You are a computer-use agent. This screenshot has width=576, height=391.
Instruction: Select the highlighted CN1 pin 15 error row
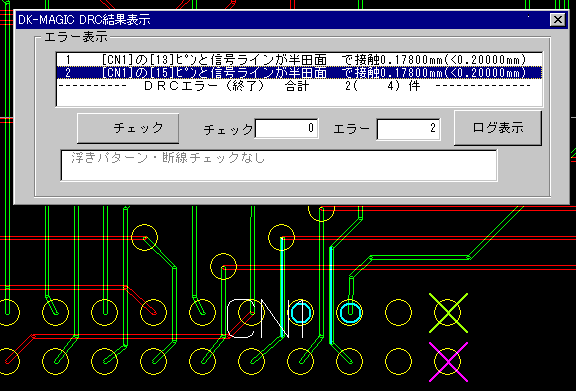pyautogui.click(x=299, y=72)
